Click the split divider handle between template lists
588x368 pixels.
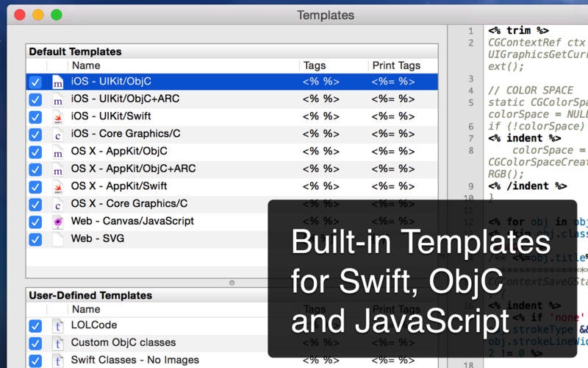tap(232, 283)
